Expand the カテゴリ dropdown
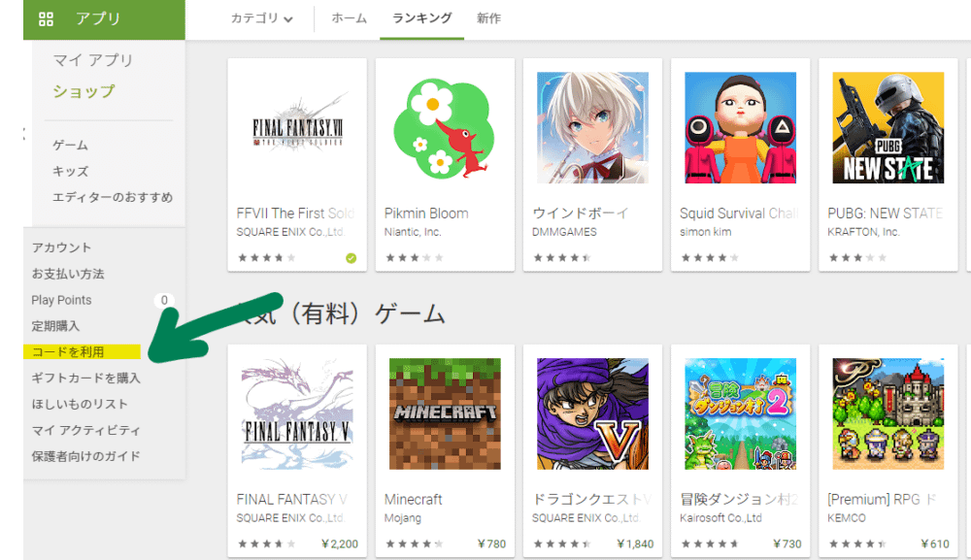This screenshot has height=560, width=971. coord(261,18)
